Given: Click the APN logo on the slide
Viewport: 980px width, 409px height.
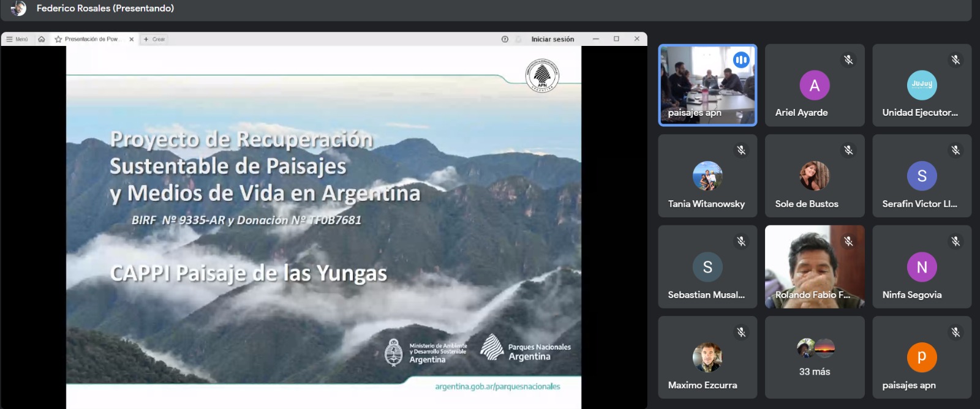Looking at the screenshot, I should [542, 76].
